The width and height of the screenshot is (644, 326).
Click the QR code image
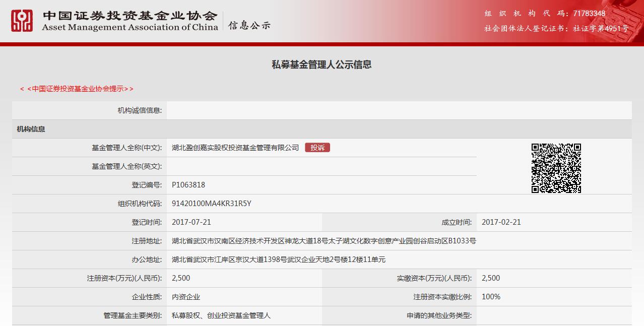(556, 168)
